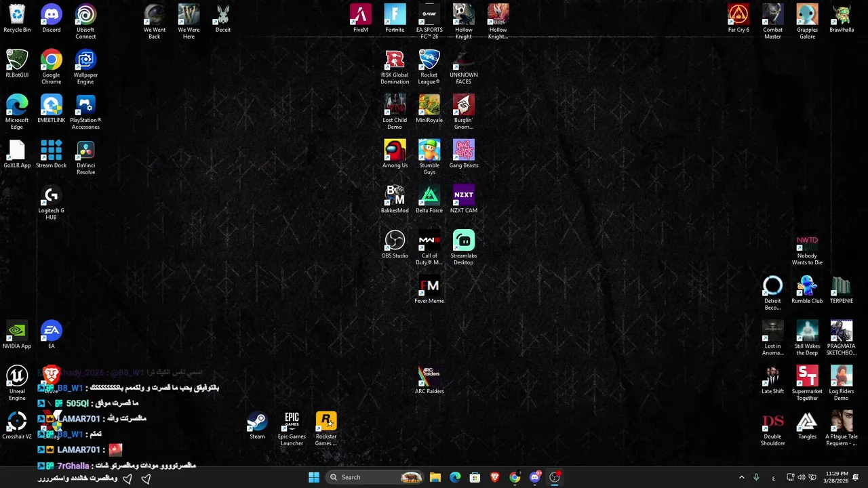Open the Hollow Knight shortcut

(x=464, y=22)
